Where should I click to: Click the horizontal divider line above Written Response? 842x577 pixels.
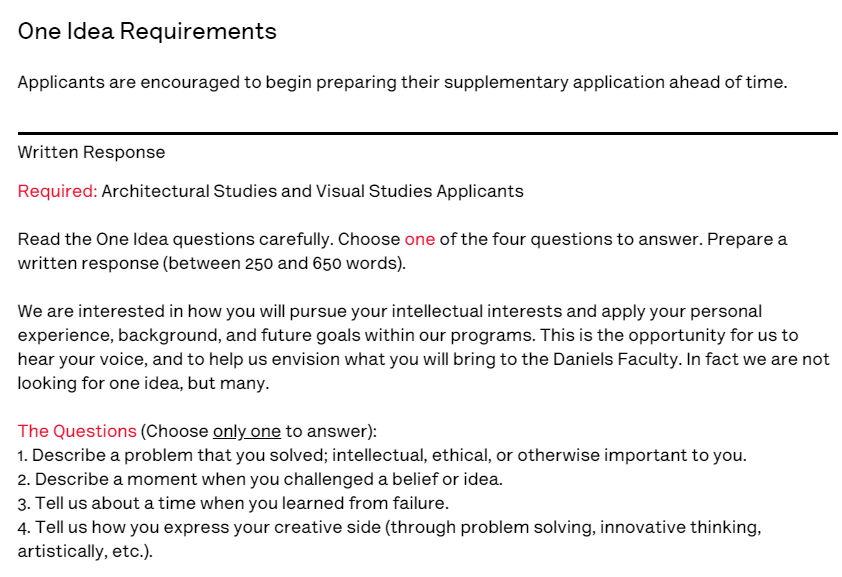click(427, 133)
